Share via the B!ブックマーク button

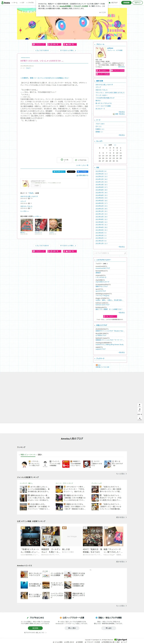(x=59, y=172)
